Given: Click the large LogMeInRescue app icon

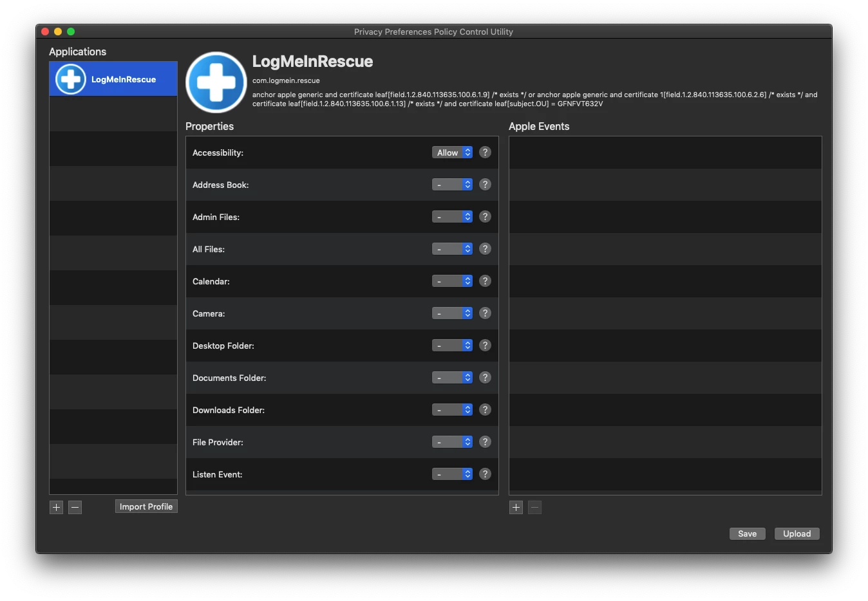Looking at the screenshot, I should tap(216, 82).
